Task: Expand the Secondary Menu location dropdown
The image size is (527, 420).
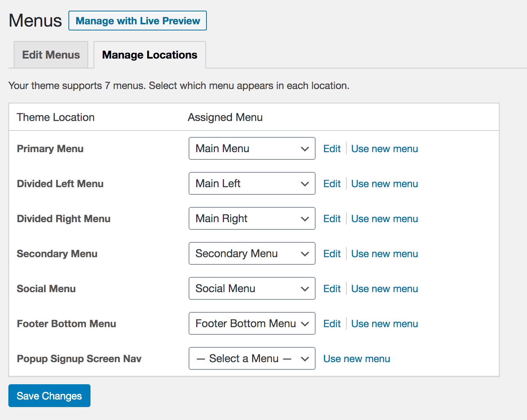Action: (x=252, y=253)
